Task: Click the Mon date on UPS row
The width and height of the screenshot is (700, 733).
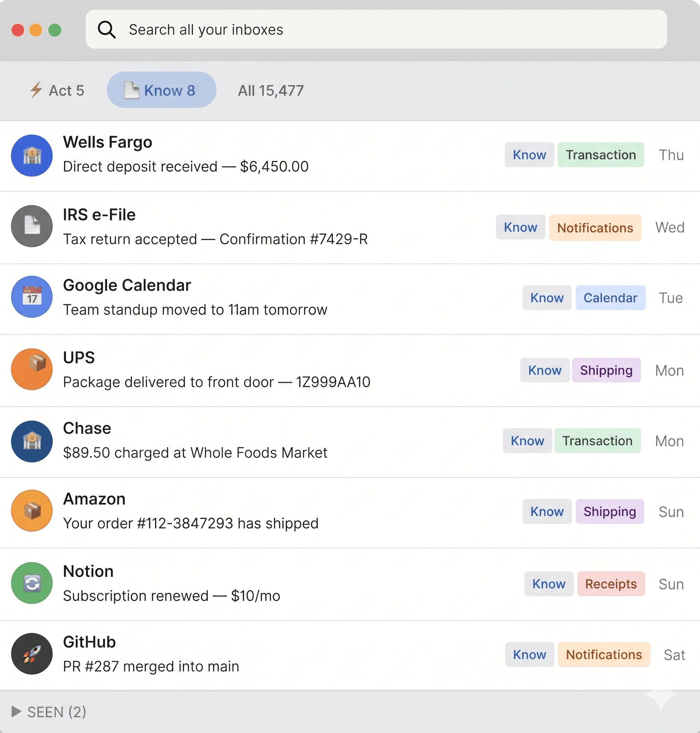Action: click(669, 370)
